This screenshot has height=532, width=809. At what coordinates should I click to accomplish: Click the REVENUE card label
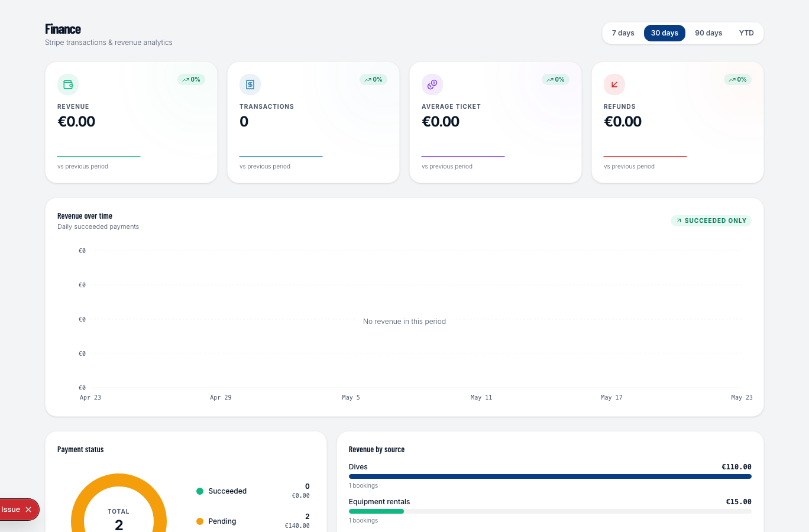73,107
